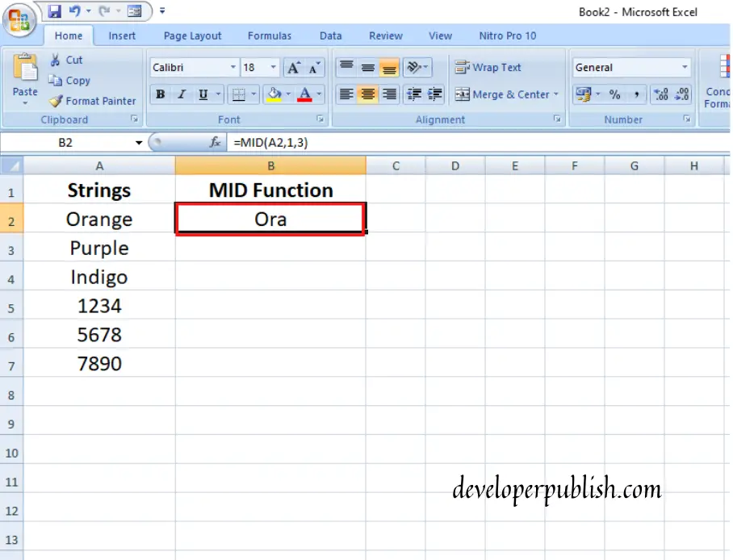The width and height of the screenshot is (733, 560).
Task: Increase Decimal places
Action: (x=661, y=94)
